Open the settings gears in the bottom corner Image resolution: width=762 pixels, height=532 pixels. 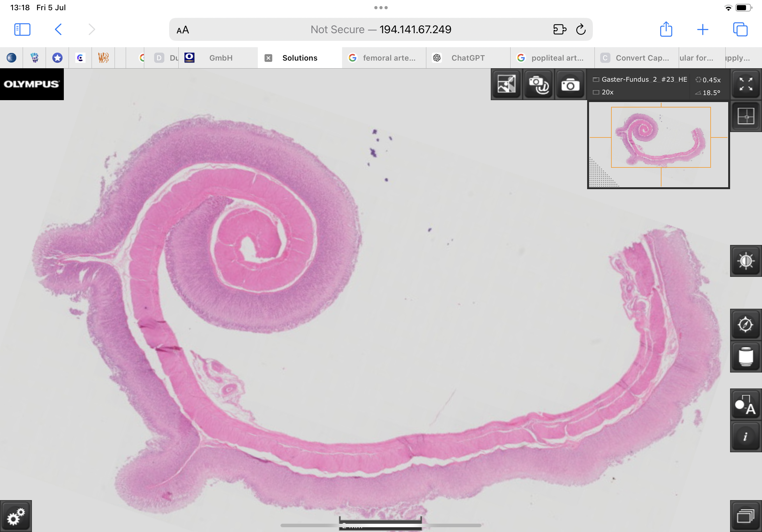tap(16, 516)
